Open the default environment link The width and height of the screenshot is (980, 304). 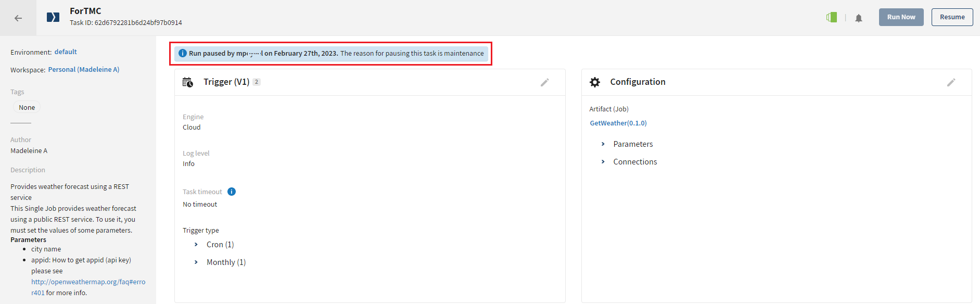point(66,52)
